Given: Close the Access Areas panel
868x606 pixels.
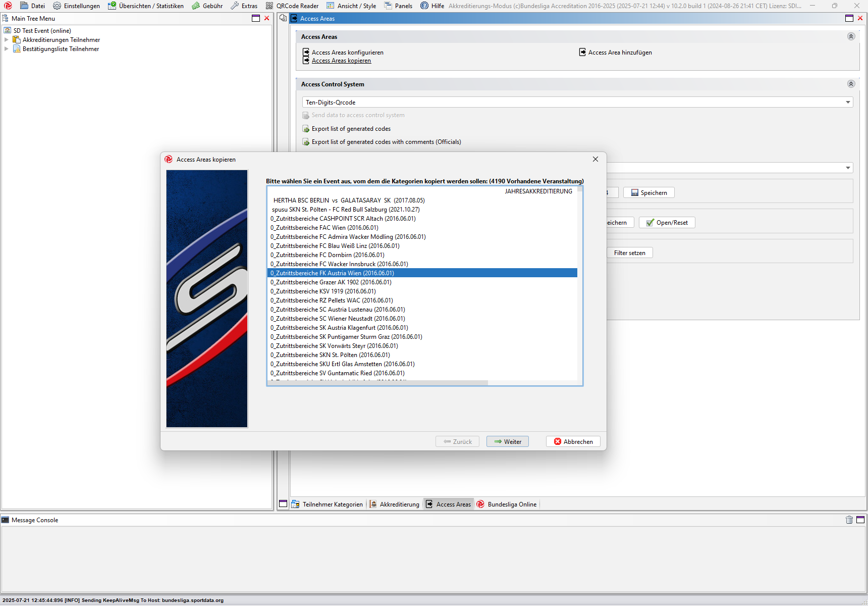Looking at the screenshot, I should [x=860, y=18].
